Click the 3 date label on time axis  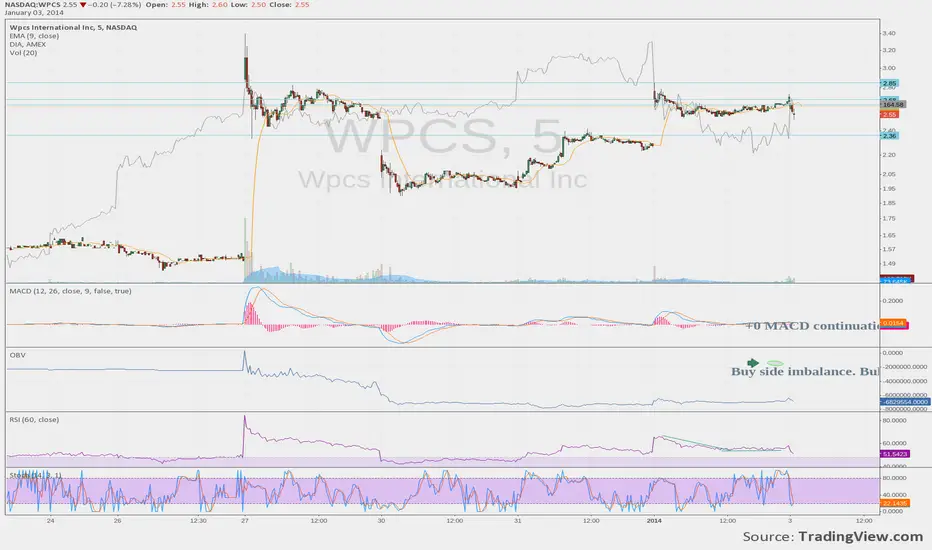point(790,520)
